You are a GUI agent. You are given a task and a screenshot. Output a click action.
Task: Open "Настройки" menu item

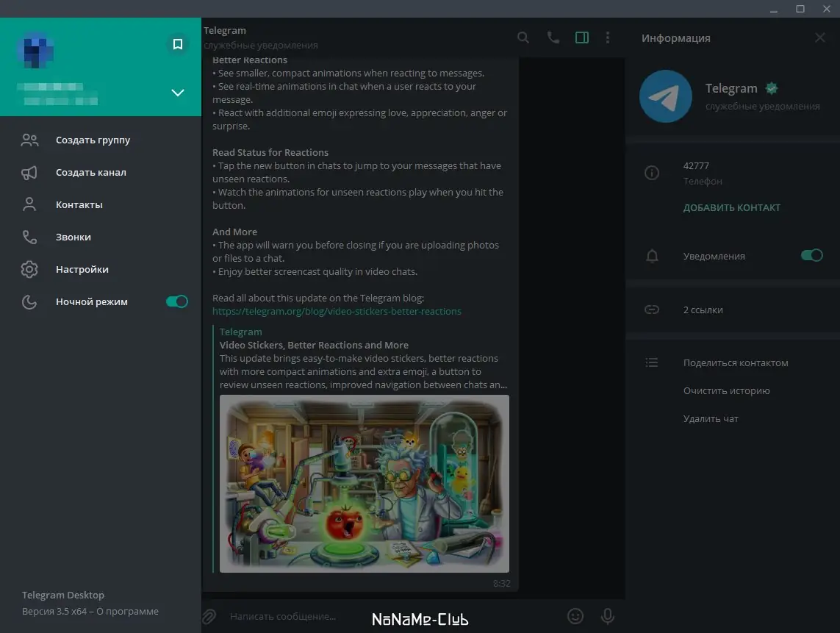(x=101, y=269)
